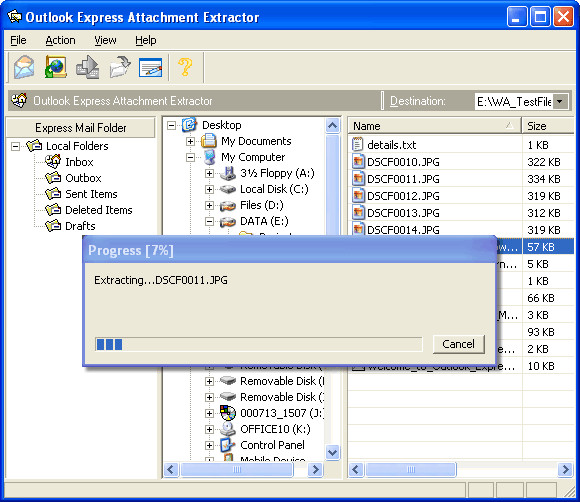Image resolution: width=580 pixels, height=502 pixels.
Task: Select the Sent Items mail folder
Action: point(91,194)
